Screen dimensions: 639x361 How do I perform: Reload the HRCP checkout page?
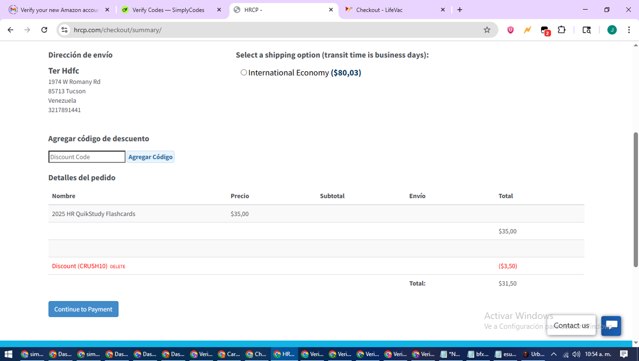44,30
